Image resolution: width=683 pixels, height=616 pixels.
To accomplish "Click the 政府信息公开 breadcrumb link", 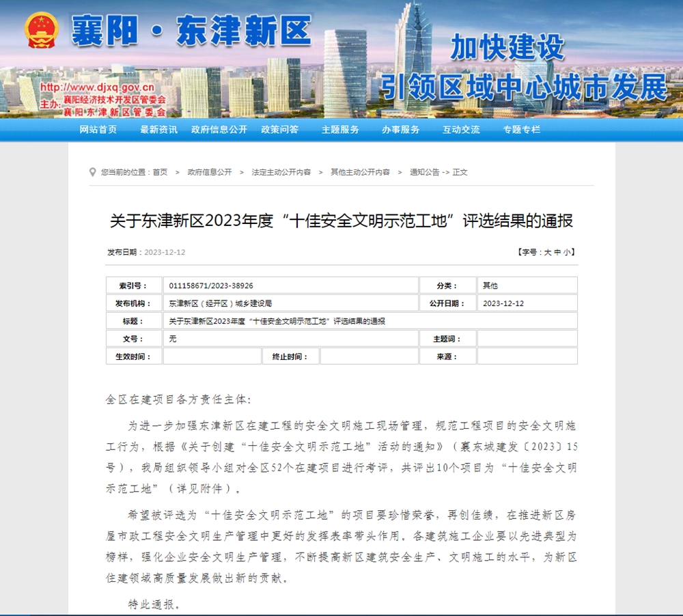I will click(x=210, y=172).
